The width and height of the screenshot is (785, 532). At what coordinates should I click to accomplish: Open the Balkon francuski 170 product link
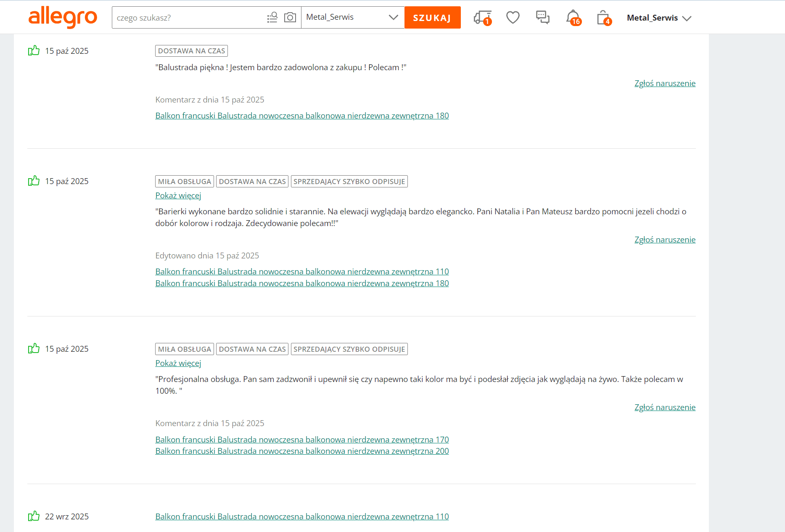[302, 440]
